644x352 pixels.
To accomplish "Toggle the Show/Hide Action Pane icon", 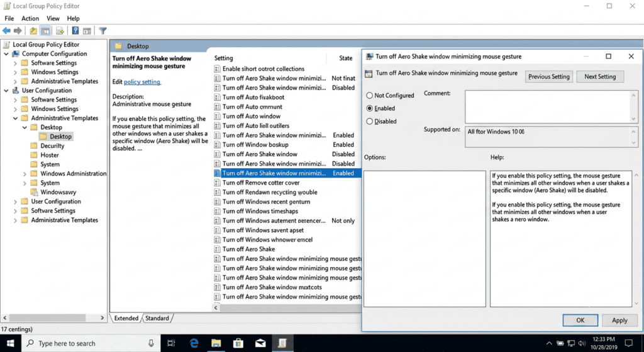I will tap(87, 31).
